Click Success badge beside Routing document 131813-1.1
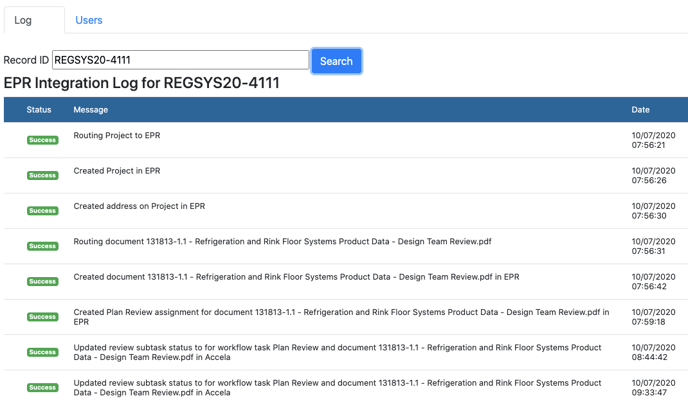Screen dimensions: 688x405 [42, 246]
